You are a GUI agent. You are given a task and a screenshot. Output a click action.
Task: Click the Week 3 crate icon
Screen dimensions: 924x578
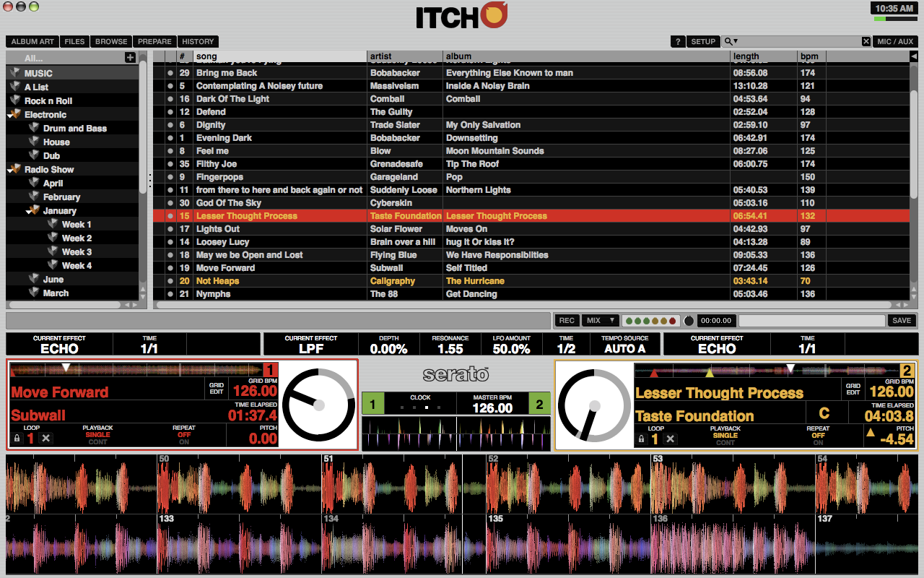(x=53, y=251)
